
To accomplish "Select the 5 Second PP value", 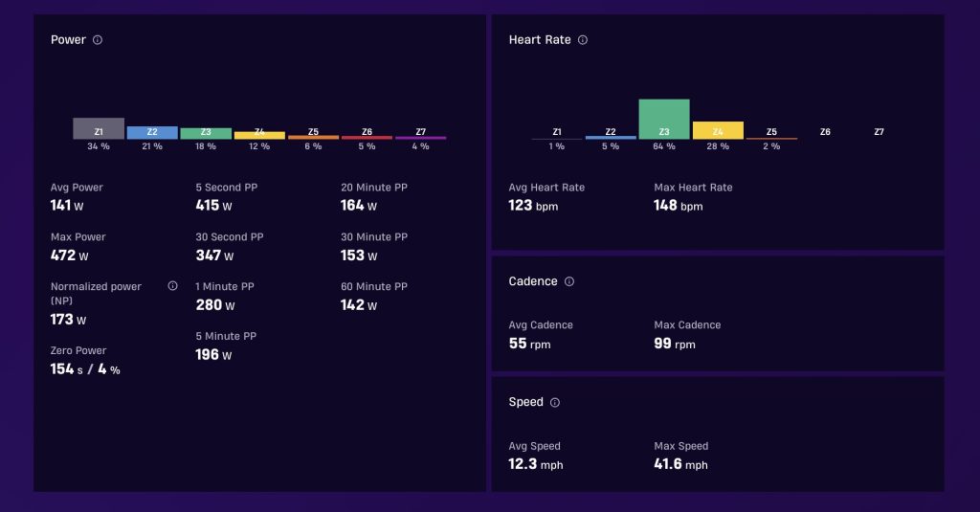I will click(213, 205).
